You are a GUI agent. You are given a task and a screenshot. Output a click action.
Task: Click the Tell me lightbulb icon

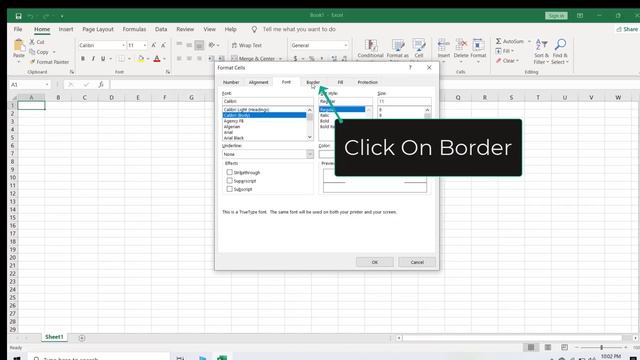click(254, 29)
